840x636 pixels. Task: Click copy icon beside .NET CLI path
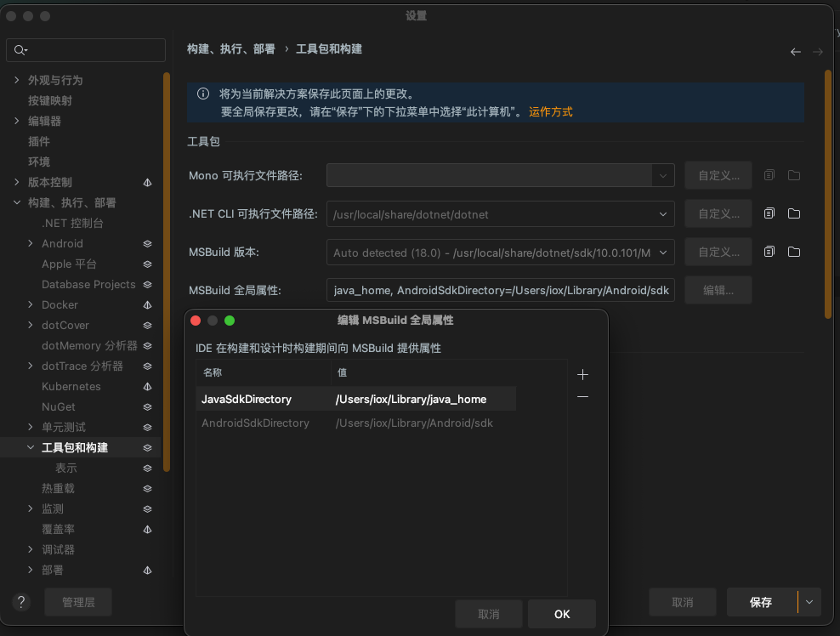[x=769, y=213]
